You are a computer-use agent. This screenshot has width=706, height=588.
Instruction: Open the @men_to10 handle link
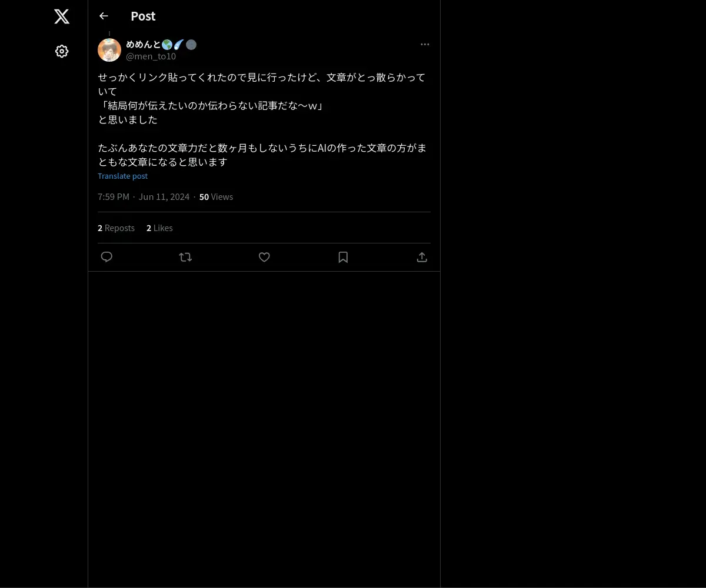151,56
